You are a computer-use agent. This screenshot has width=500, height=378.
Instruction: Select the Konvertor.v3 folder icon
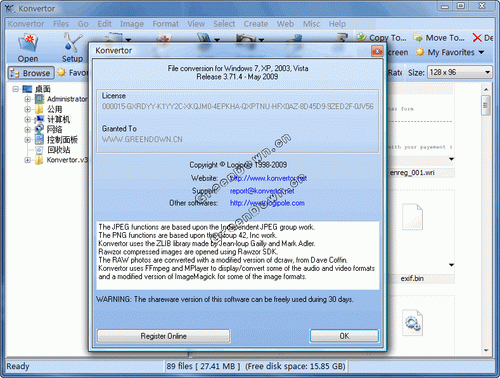[39, 160]
